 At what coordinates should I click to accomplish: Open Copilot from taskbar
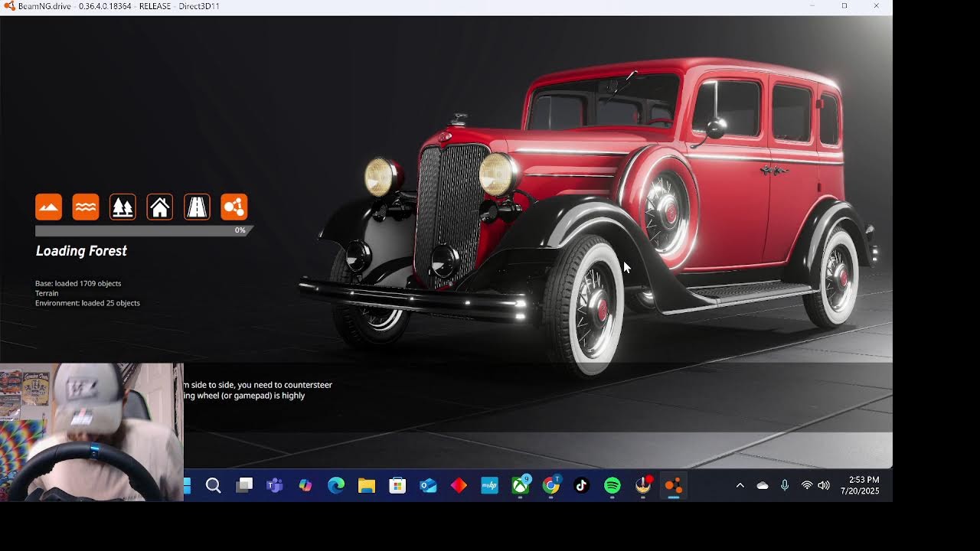(x=305, y=485)
